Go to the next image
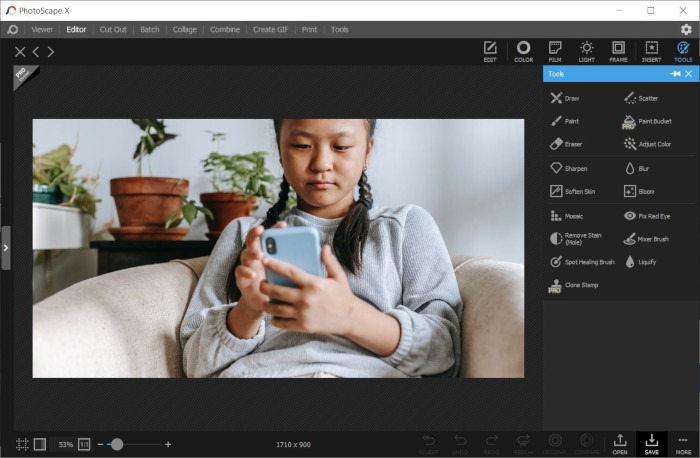Image resolution: width=700 pixels, height=458 pixels. click(50, 52)
